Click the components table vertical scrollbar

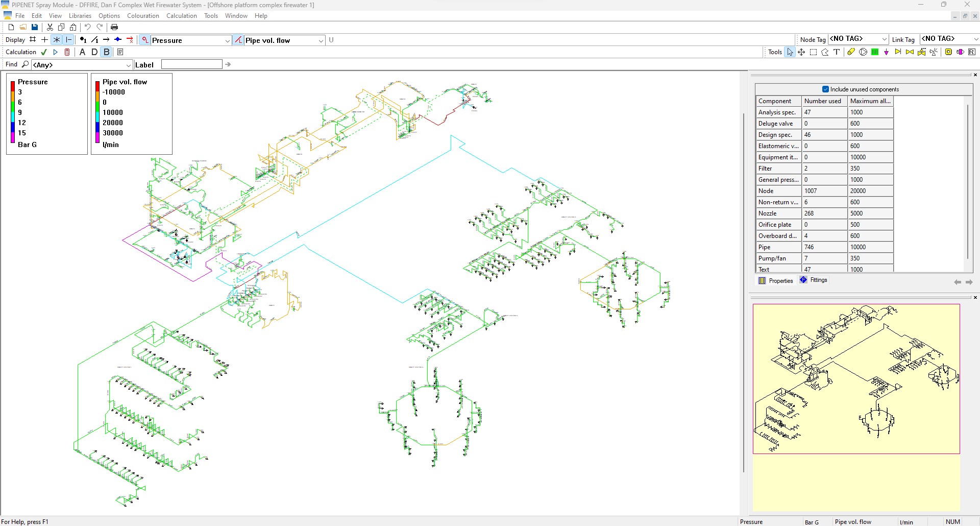(968, 182)
